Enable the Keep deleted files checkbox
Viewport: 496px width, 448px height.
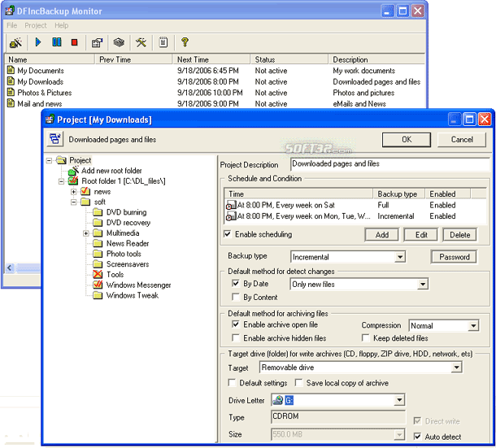pos(366,337)
